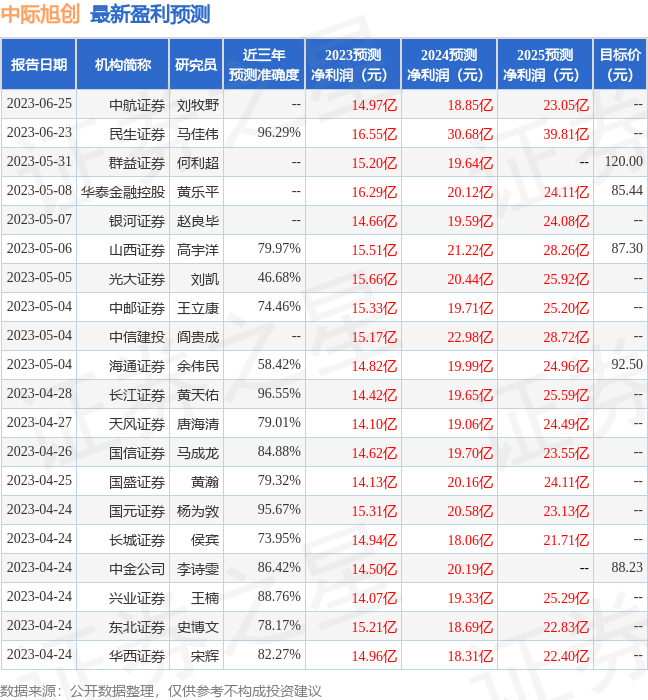
Task: Click institution 民生证券
Action: tap(137, 134)
